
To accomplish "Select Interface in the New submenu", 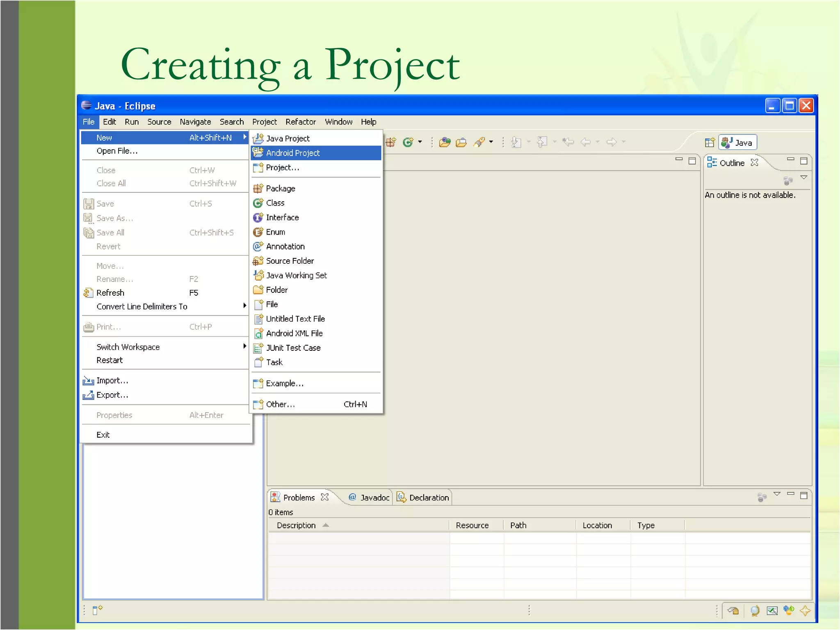I will pyautogui.click(x=316, y=217).
